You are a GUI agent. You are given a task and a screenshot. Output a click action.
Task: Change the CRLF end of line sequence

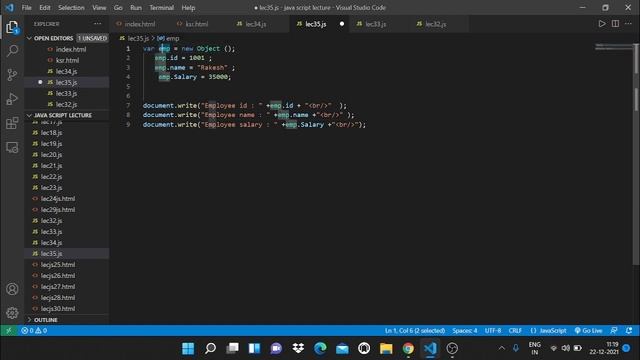click(x=515, y=331)
